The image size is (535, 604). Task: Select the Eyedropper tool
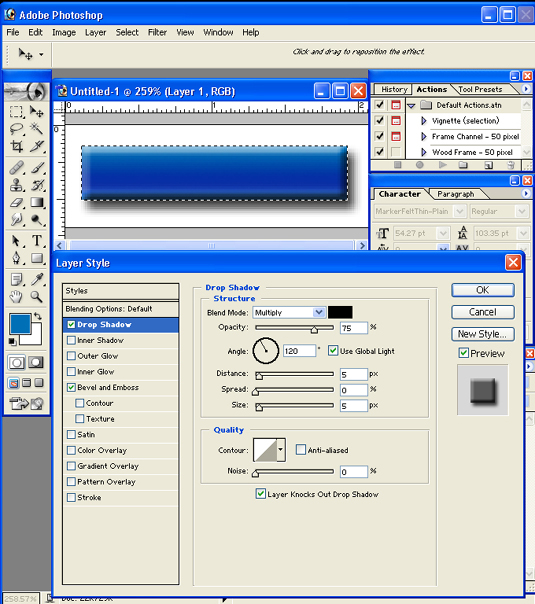pos(37,280)
